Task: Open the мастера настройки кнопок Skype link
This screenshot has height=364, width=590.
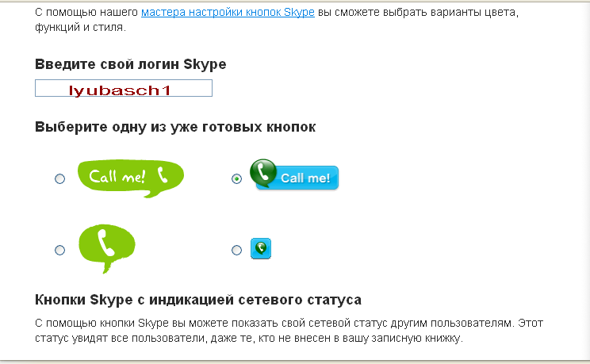Action: click(x=228, y=13)
